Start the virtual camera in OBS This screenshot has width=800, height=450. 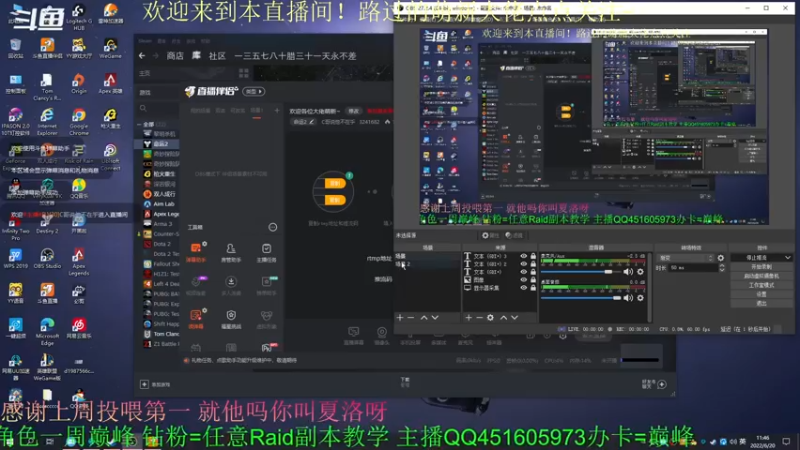point(761,276)
